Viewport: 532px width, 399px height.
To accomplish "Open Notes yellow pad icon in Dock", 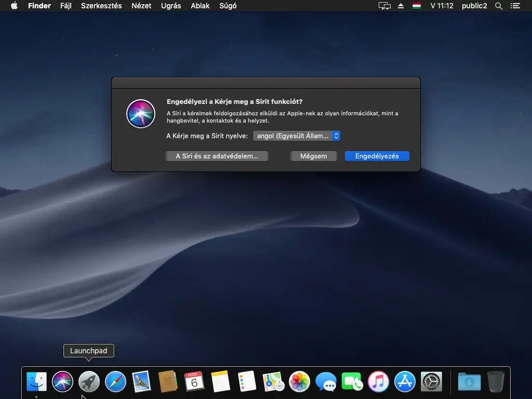I will click(220, 381).
